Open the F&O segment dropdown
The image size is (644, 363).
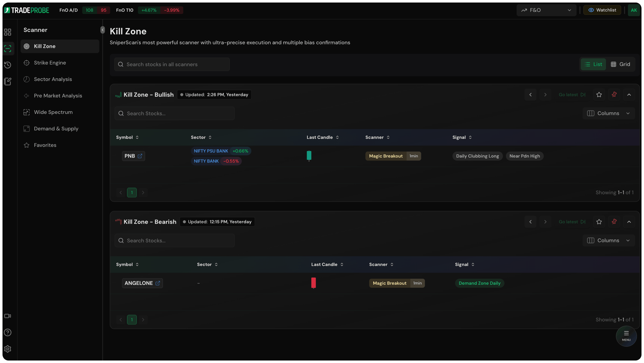(546, 10)
